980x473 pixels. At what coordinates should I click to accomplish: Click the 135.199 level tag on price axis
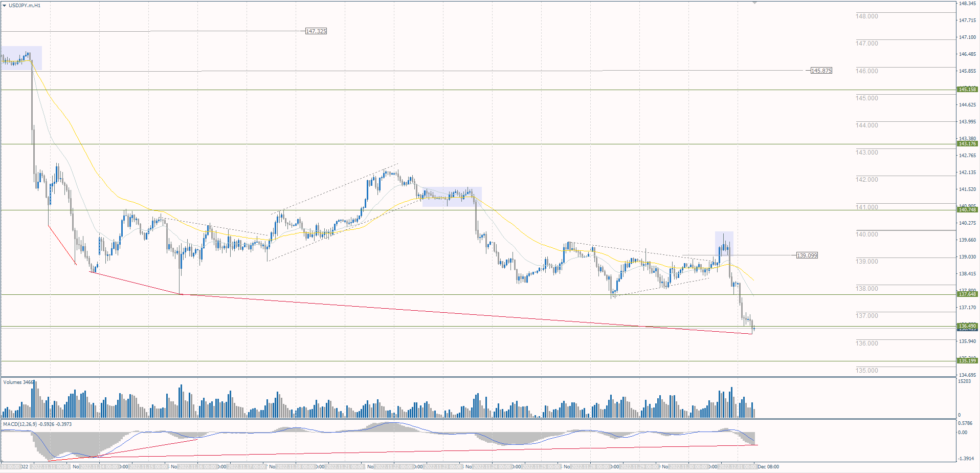click(967, 361)
